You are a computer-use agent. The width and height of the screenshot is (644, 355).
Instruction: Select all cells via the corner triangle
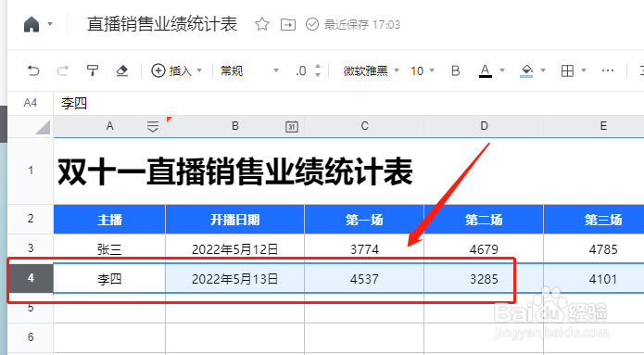[x=43, y=127]
